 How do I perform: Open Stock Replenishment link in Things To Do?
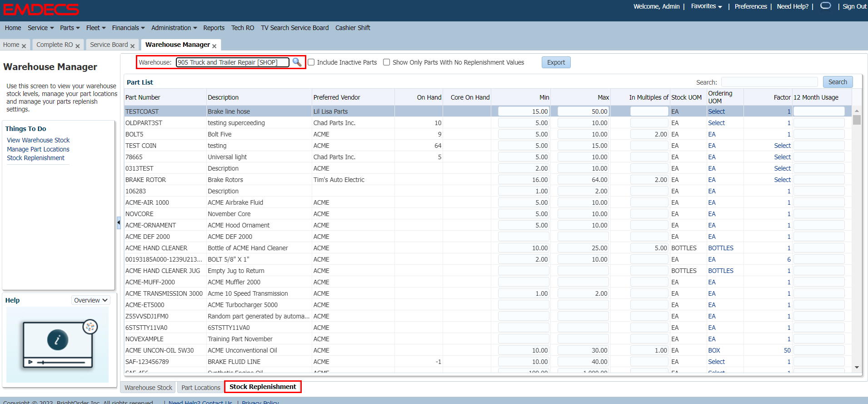pos(35,158)
